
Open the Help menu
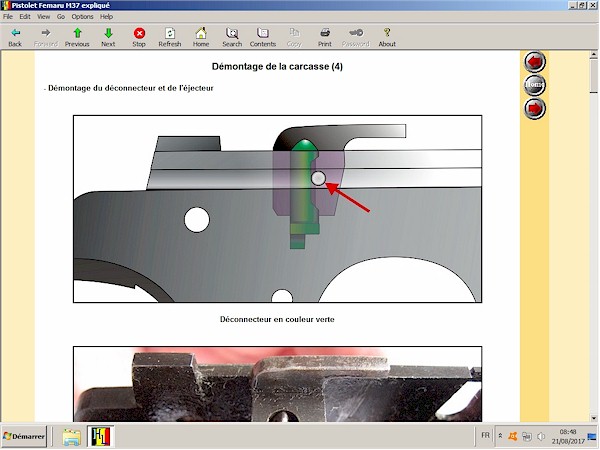pyautogui.click(x=106, y=16)
